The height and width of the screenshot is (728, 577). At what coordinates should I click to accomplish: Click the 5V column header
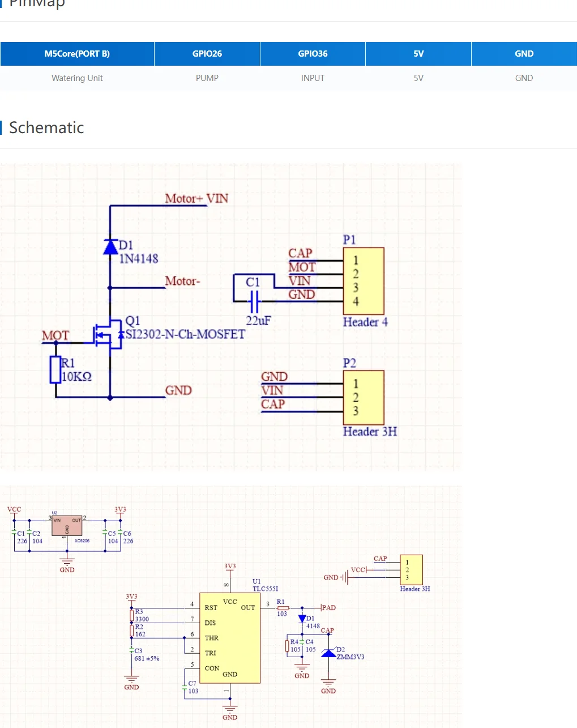(x=418, y=54)
